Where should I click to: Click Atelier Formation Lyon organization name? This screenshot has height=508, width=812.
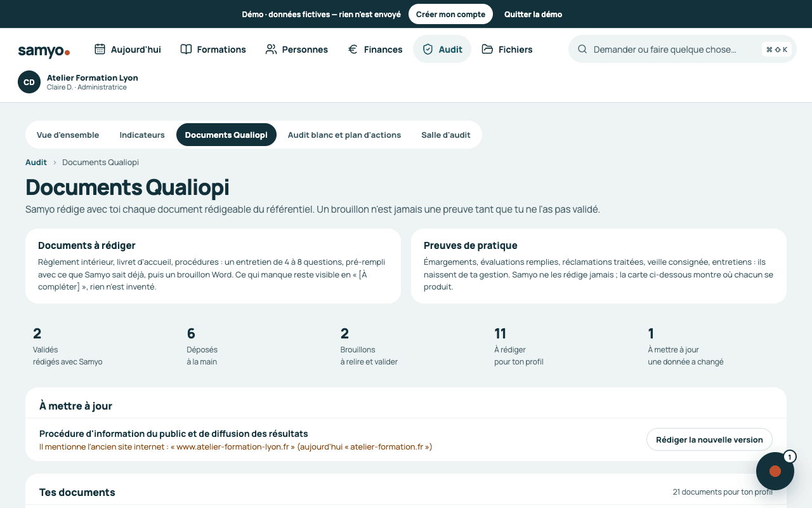click(93, 77)
